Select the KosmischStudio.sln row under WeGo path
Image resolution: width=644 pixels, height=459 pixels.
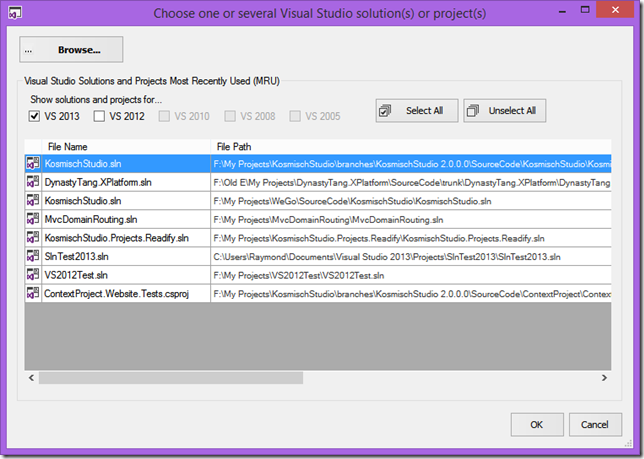click(318, 201)
